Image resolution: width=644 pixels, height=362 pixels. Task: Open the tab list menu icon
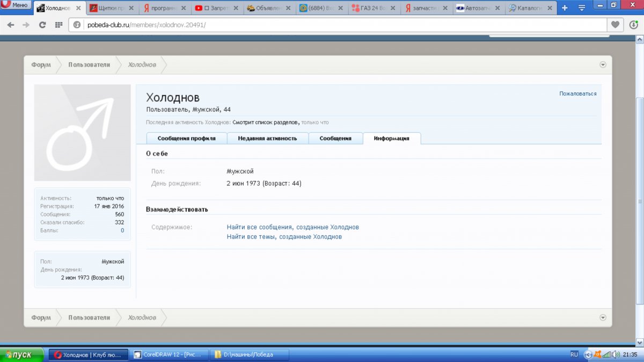point(581,8)
